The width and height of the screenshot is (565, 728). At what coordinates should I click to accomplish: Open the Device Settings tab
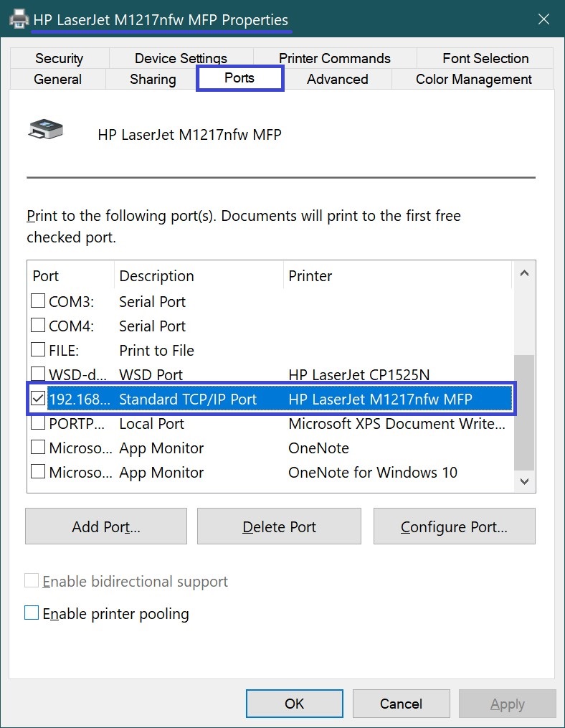coord(181,58)
